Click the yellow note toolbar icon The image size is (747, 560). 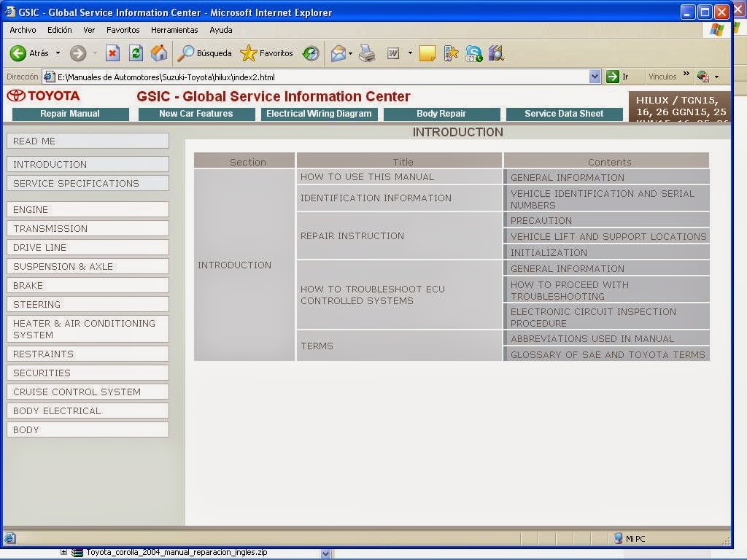coord(427,52)
